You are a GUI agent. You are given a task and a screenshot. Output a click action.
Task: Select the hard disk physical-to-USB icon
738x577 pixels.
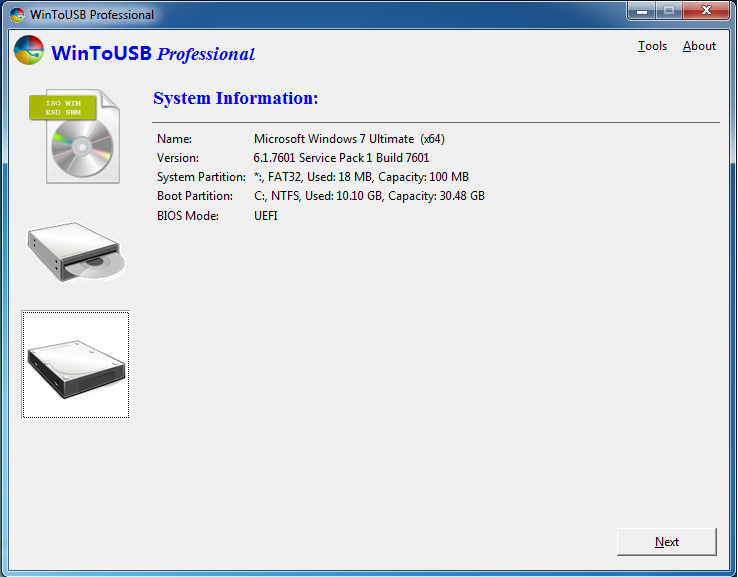[x=76, y=364]
